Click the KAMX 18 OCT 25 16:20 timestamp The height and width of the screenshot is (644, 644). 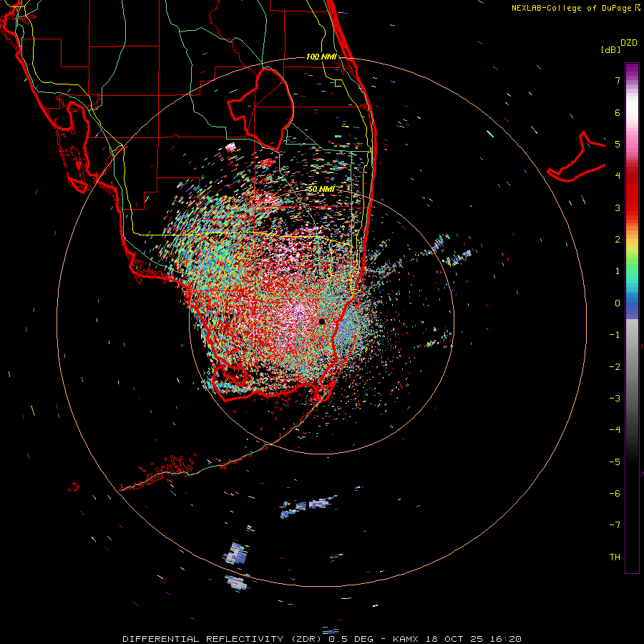(x=457, y=639)
